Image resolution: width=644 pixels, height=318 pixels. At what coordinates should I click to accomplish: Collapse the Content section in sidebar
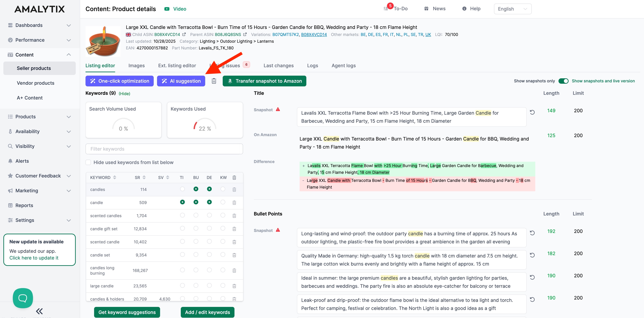(69, 54)
